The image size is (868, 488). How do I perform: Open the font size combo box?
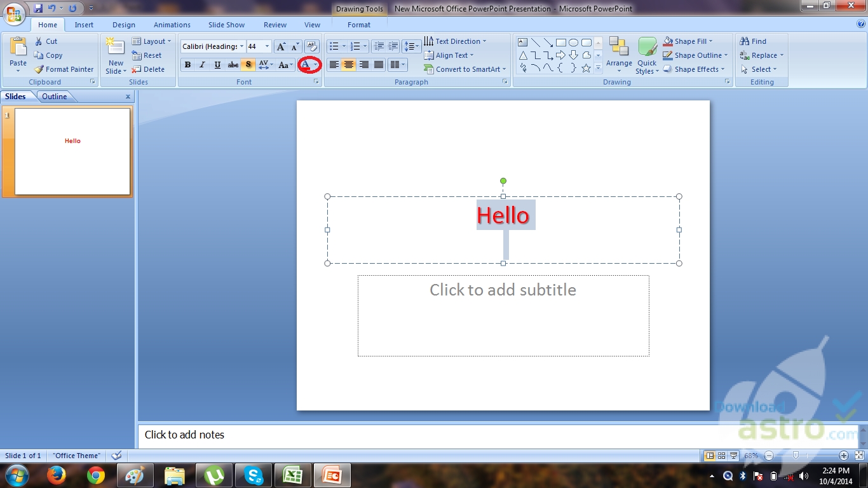(x=259, y=46)
